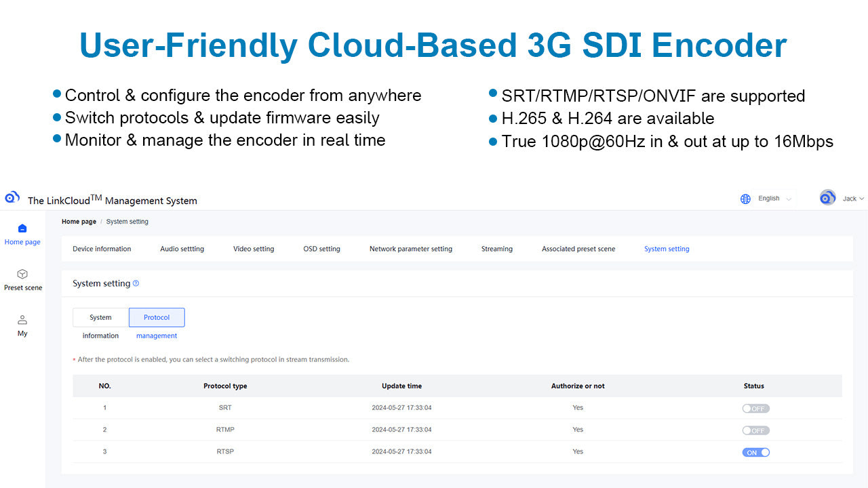Open Jack's profile avatar icon
The height and width of the screenshot is (488, 868).
pos(827,197)
